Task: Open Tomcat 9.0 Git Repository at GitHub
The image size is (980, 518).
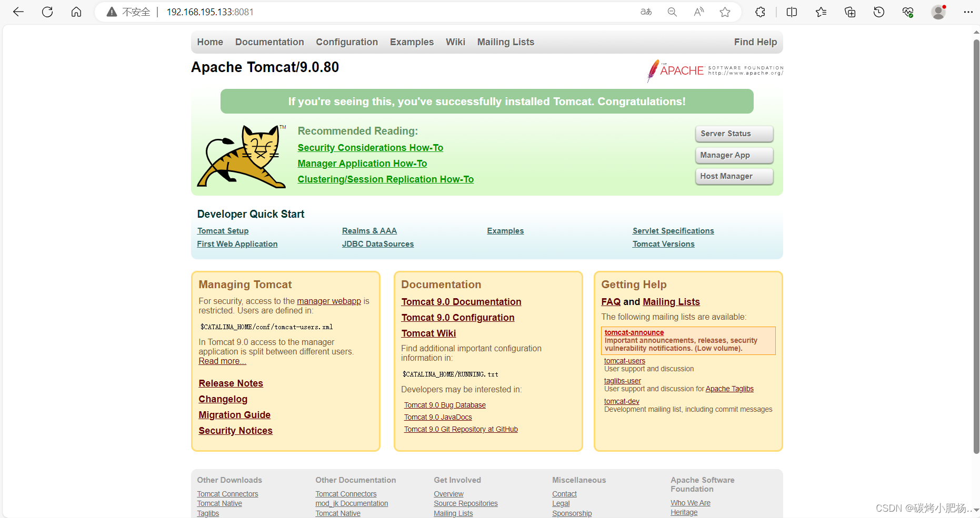Action: (461, 430)
